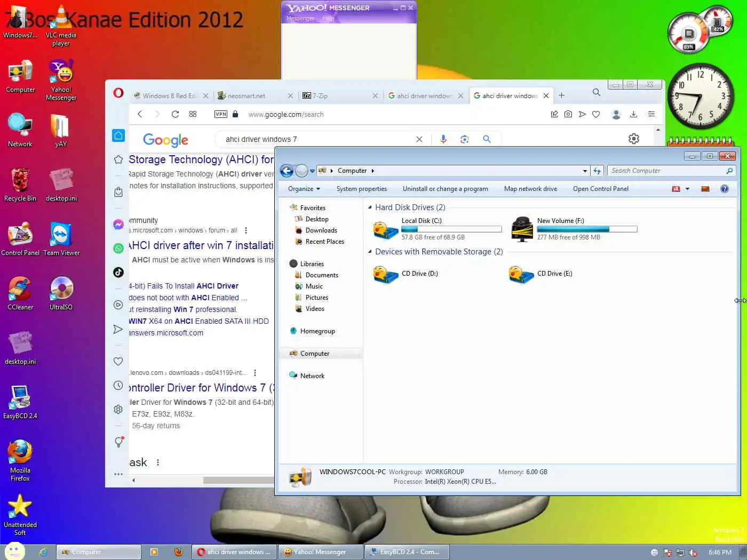Show the explorer preview pane
Screen dimensions: 747x560
click(x=705, y=189)
